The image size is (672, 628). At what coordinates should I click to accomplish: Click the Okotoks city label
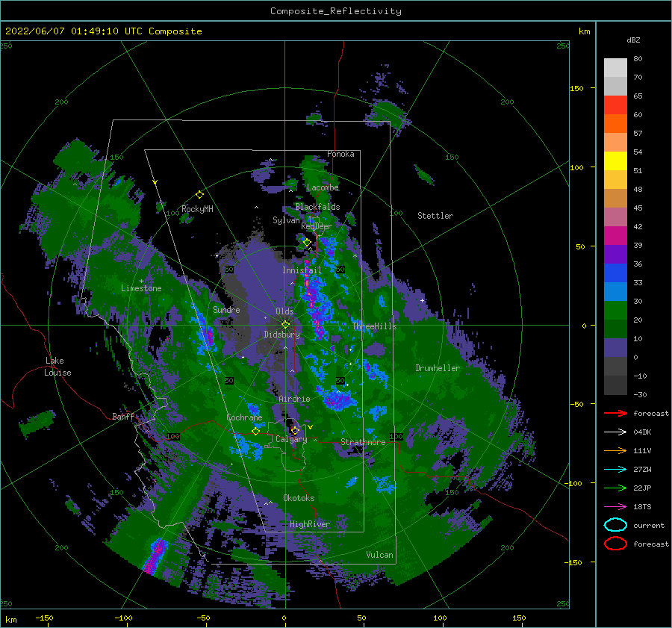click(299, 498)
